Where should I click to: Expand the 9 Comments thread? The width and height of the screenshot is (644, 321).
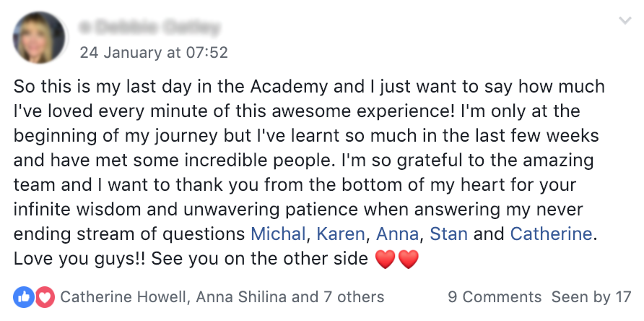coord(494,297)
